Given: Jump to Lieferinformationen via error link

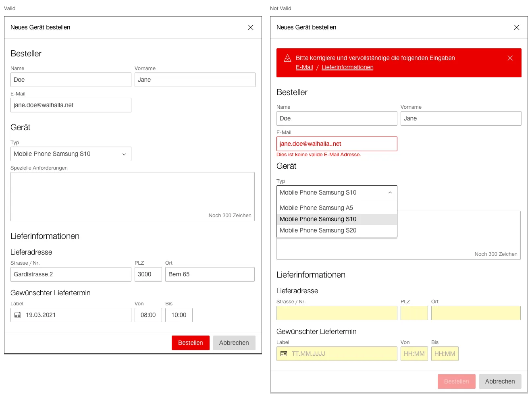Looking at the screenshot, I should pos(347,67).
